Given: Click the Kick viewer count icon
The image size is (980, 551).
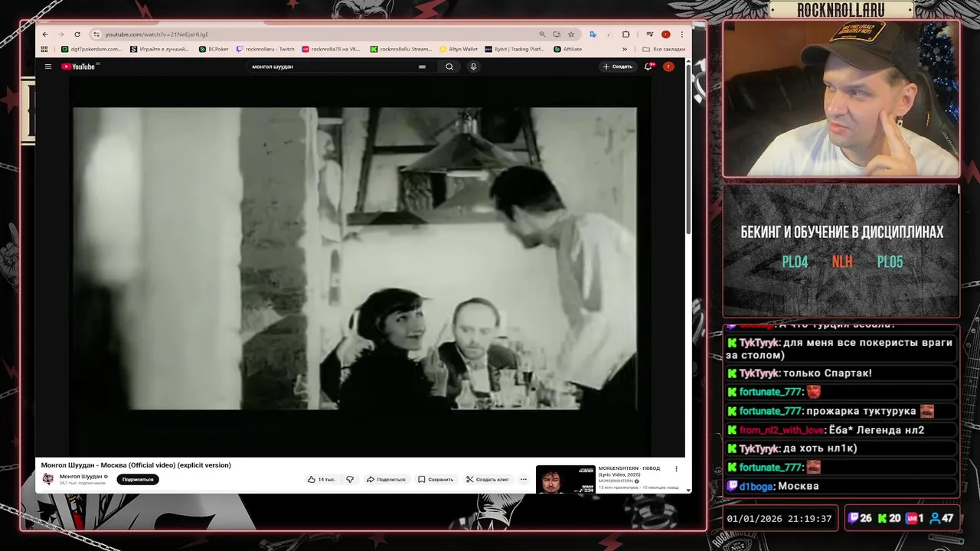Looking at the screenshot, I should pos(882,518).
